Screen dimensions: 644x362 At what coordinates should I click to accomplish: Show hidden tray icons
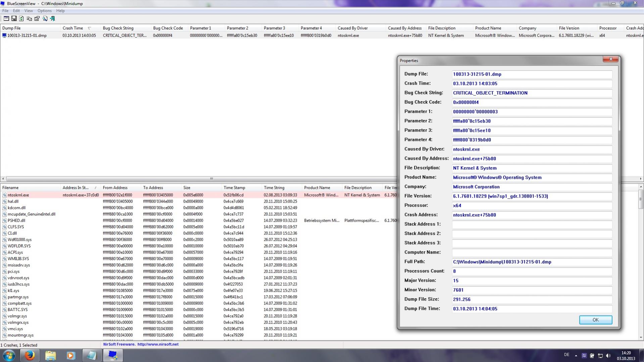click(x=576, y=356)
